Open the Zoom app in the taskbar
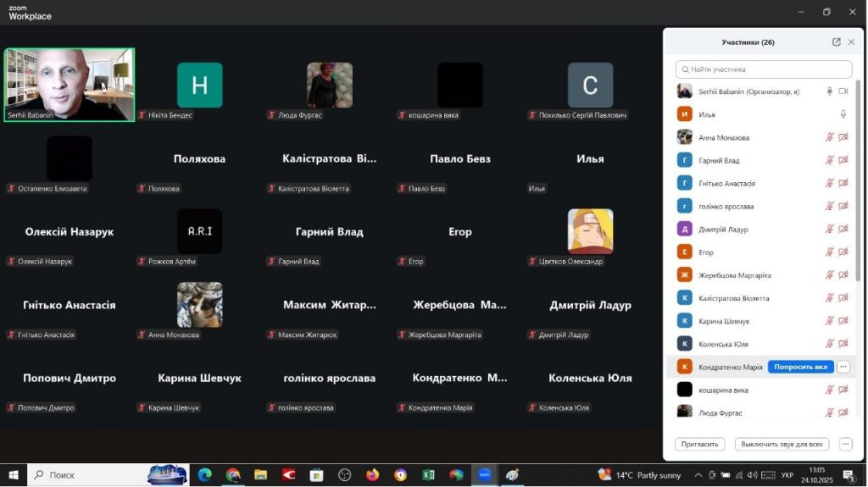868x487 pixels. point(484,475)
